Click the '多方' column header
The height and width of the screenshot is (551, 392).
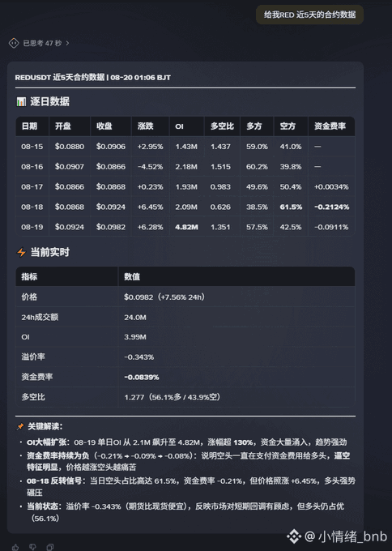(254, 126)
